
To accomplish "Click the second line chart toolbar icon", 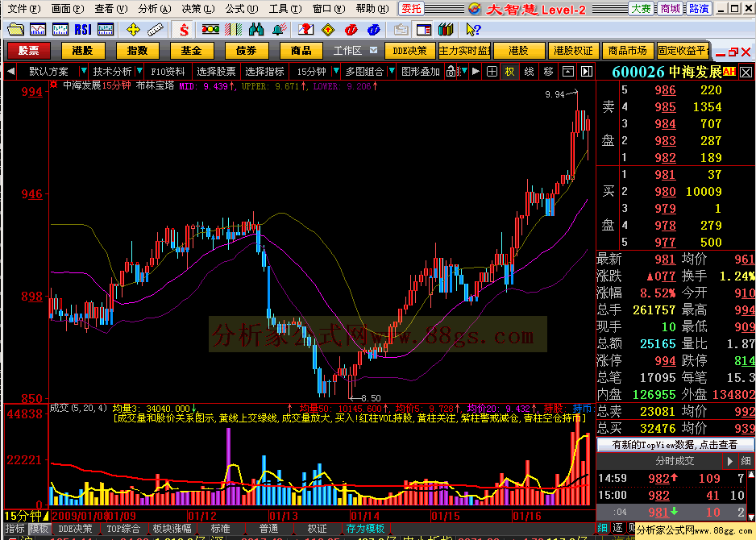I will tap(38, 30).
